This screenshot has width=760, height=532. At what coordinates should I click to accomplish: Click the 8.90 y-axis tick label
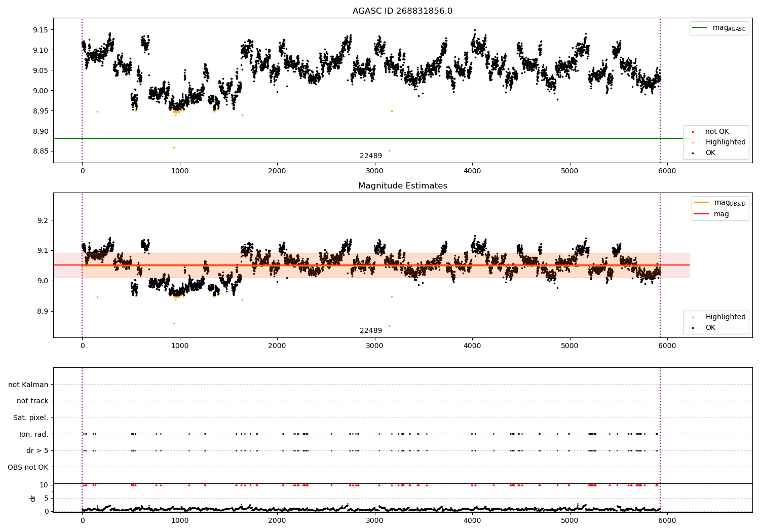[x=40, y=131]
